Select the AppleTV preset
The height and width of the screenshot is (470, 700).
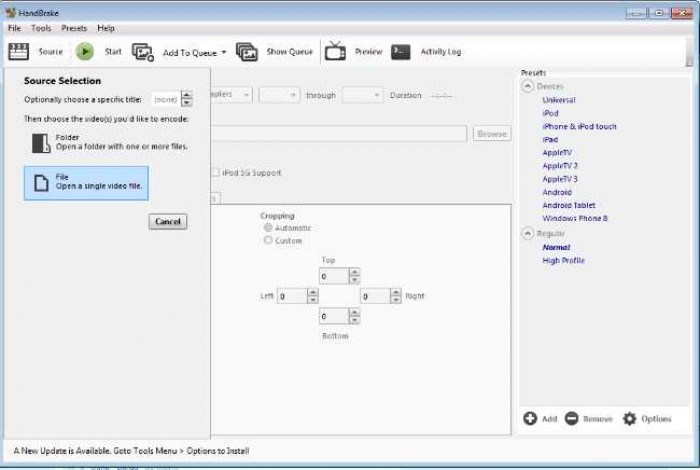pyautogui.click(x=557, y=153)
